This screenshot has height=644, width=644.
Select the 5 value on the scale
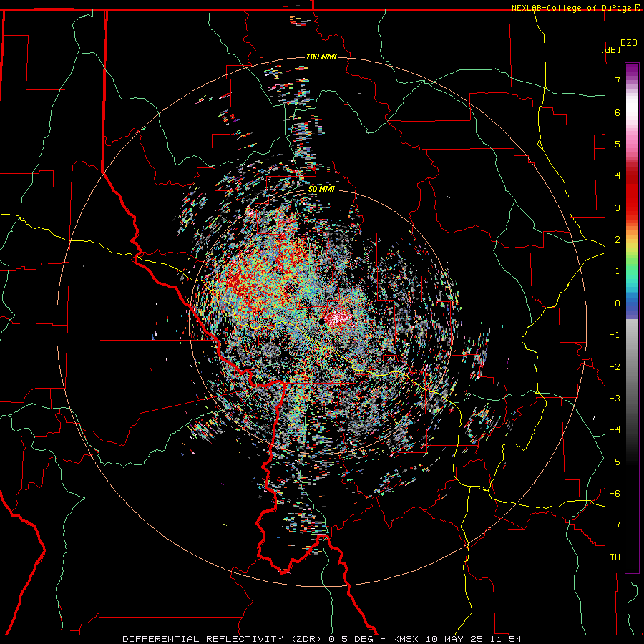618,144
